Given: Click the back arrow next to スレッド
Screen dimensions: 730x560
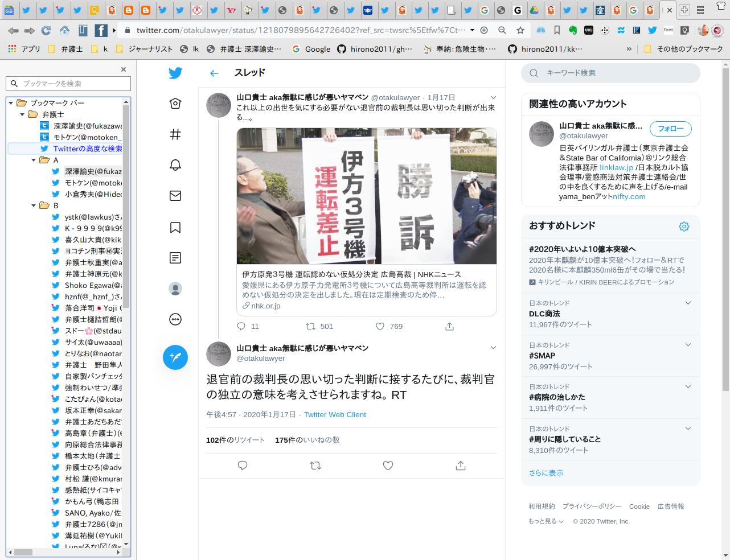Looking at the screenshot, I should [214, 73].
